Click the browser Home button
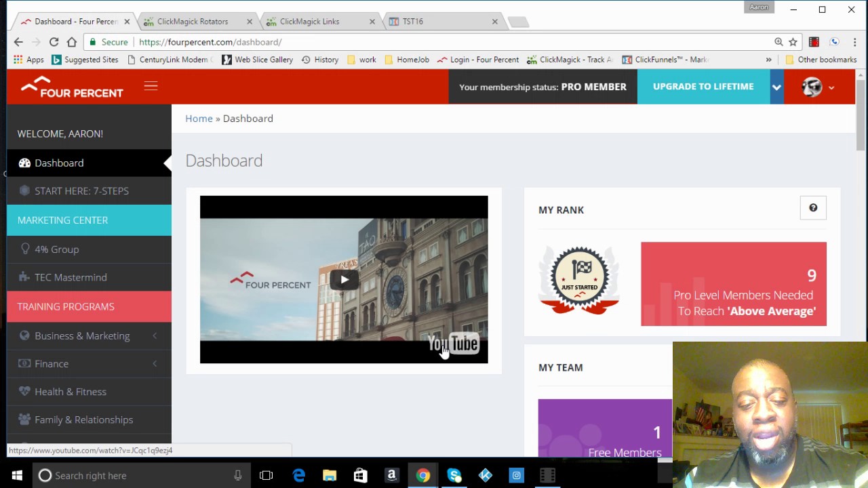Viewport: 868px width, 488px height. point(71,42)
